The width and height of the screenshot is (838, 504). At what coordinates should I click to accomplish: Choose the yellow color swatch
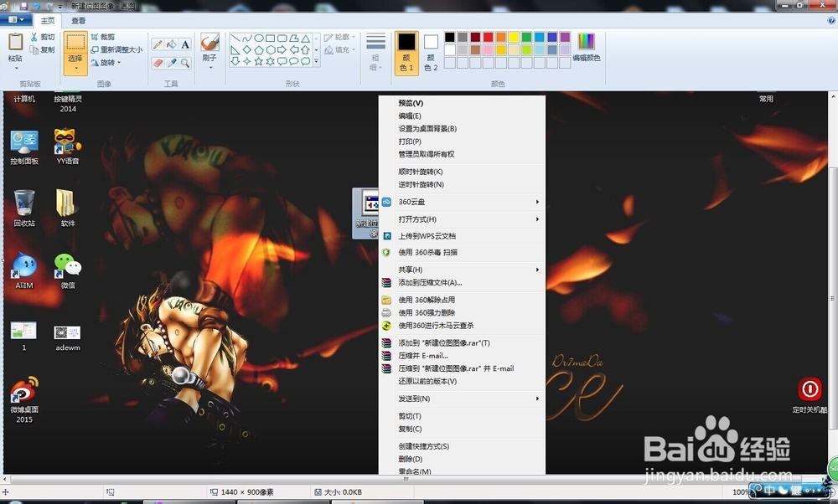(x=514, y=37)
